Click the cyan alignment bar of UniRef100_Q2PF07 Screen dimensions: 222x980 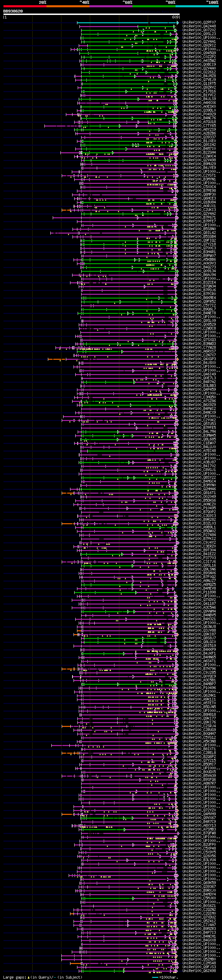pyautogui.click(x=128, y=23)
